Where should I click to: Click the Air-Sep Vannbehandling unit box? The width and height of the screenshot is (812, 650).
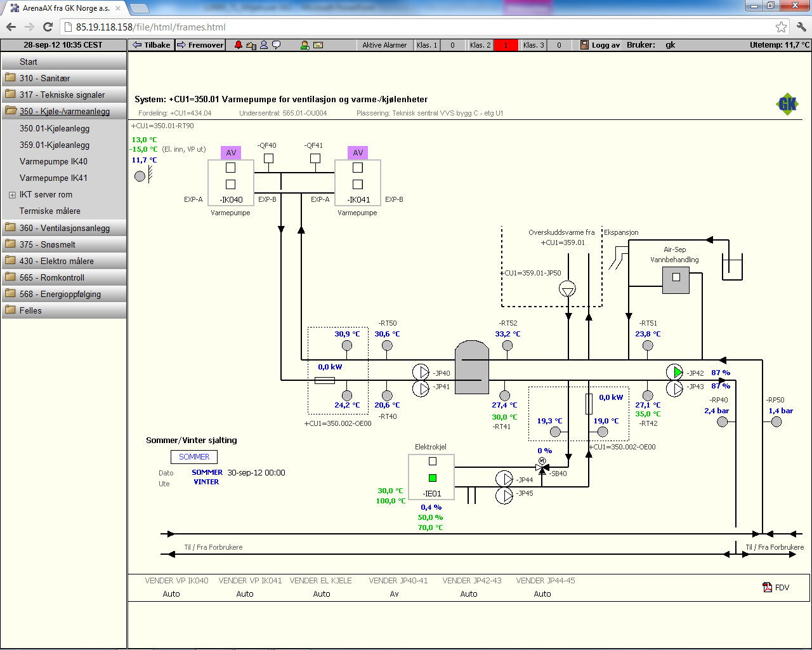coord(676,280)
